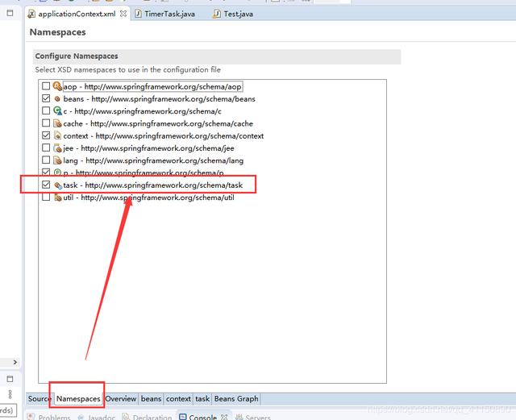Viewport: 516px width, 420px height.
Task: Close the Console view tab
Action: [224, 417]
